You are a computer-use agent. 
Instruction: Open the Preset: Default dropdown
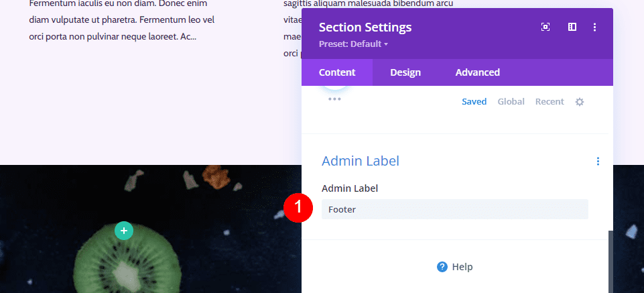coord(354,44)
